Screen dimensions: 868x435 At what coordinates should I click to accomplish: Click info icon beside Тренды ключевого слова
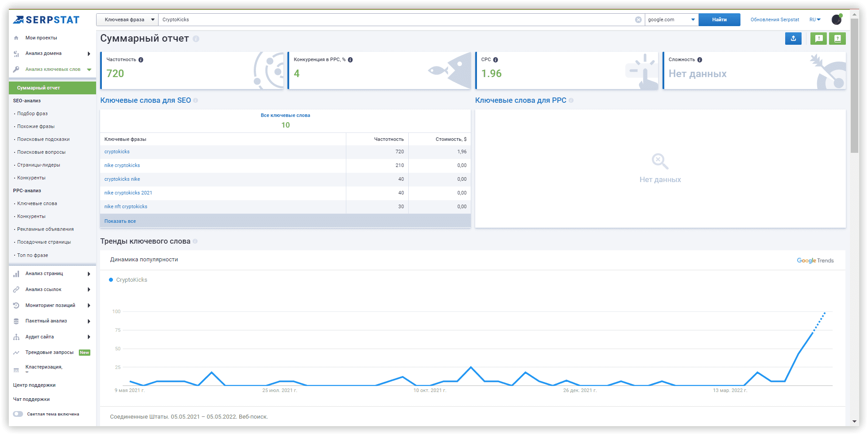coord(195,241)
